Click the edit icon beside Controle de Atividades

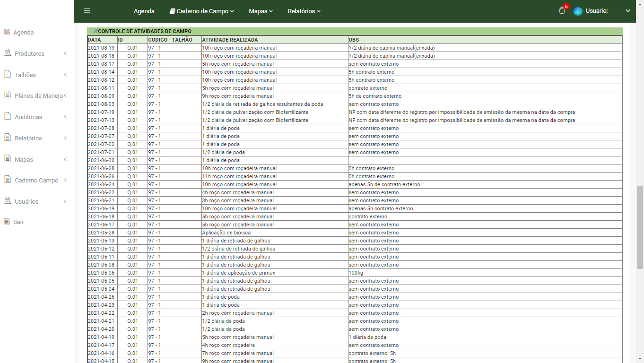(95, 31)
